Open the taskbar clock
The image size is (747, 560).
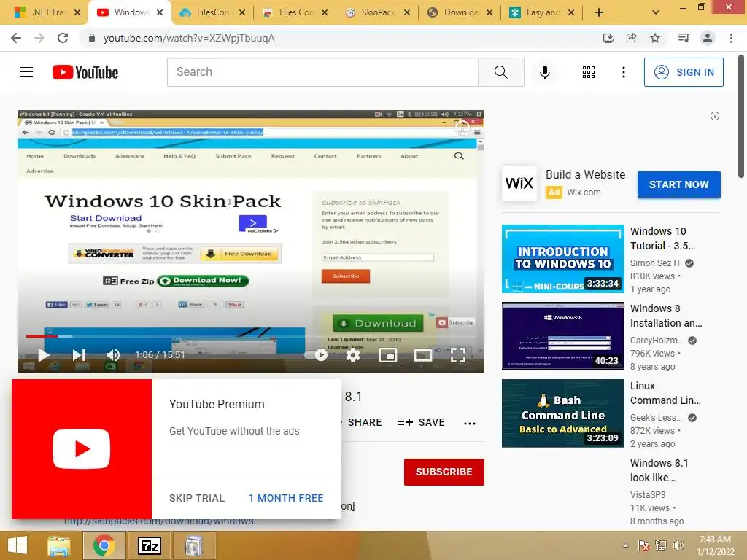(x=715, y=545)
